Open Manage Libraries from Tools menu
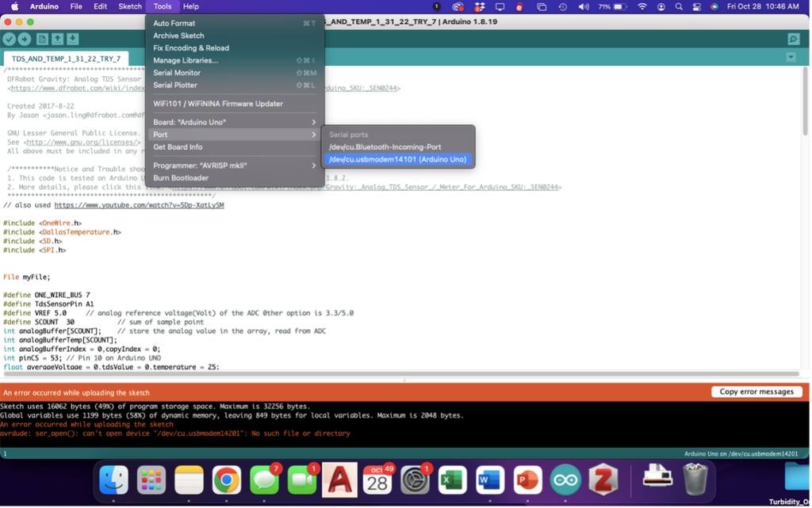The width and height of the screenshot is (812, 508). pos(235,60)
